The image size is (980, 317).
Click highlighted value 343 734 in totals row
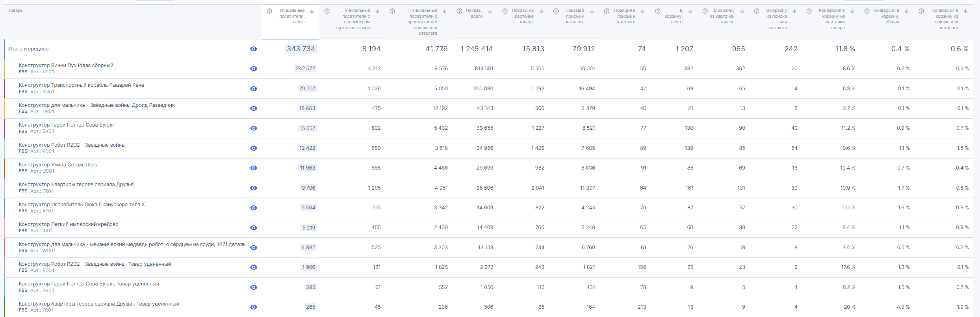pos(301,49)
